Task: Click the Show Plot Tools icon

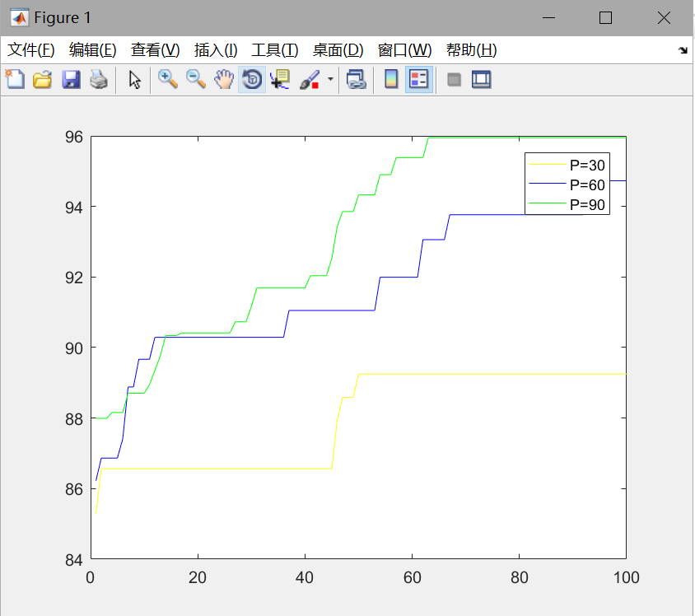Action: point(482,80)
